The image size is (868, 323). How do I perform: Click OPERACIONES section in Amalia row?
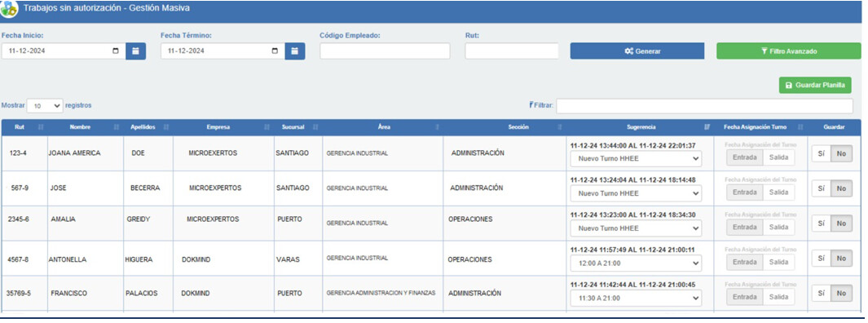click(x=470, y=219)
